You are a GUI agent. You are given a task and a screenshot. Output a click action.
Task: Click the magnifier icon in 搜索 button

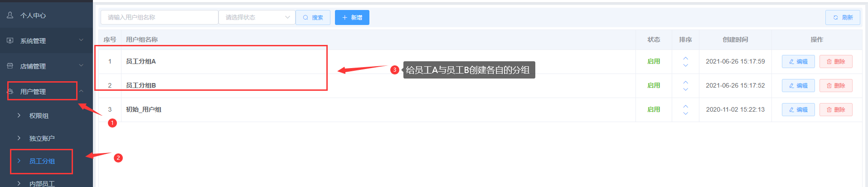[x=305, y=18]
